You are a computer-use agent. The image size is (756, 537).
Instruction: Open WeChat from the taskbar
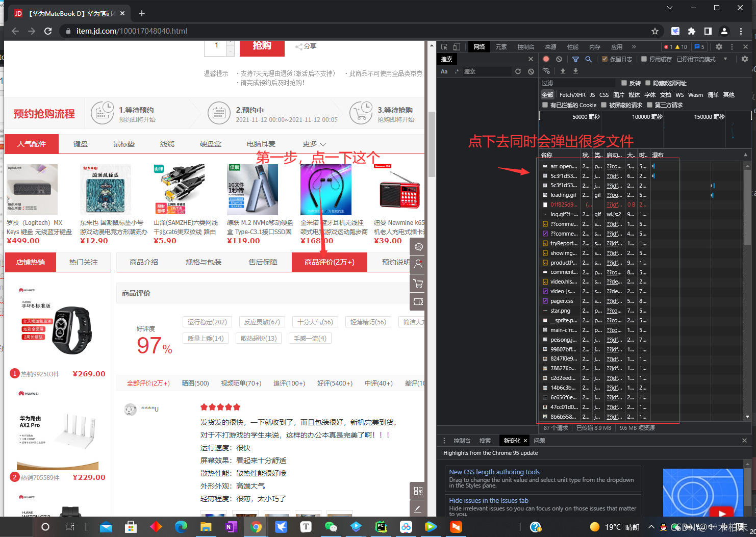click(x=331, y=527)
